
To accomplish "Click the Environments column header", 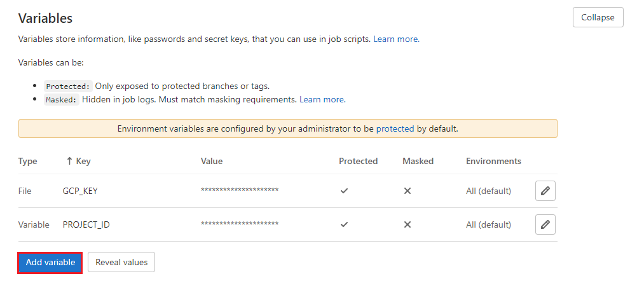I will (x=493, y=161).
